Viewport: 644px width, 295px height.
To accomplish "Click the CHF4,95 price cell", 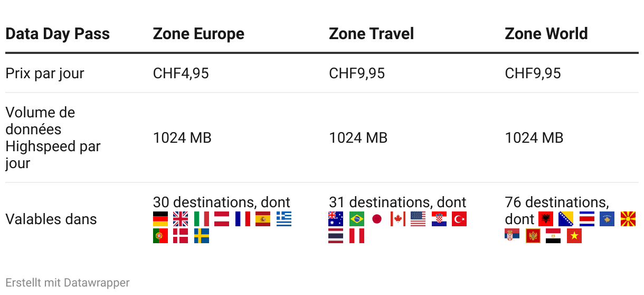I will coord(181,73).
